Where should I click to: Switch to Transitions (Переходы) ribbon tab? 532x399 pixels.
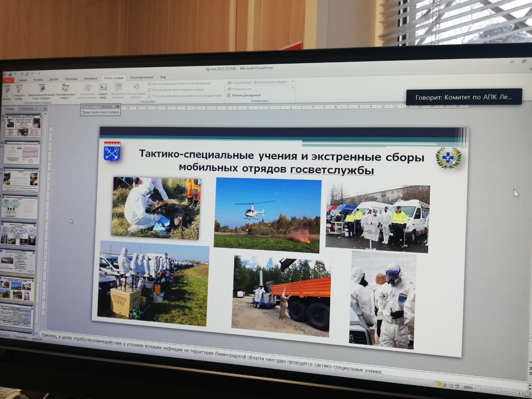click(x=71, y=79)
